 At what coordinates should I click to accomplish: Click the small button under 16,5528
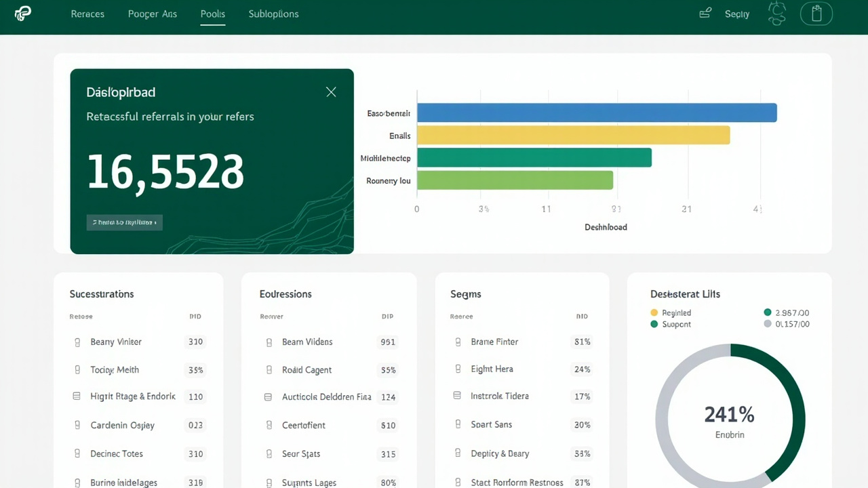[x=125, y=222]
